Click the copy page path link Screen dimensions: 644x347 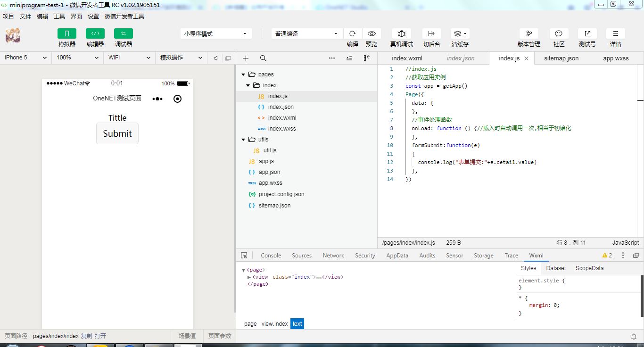pos(86,336)
